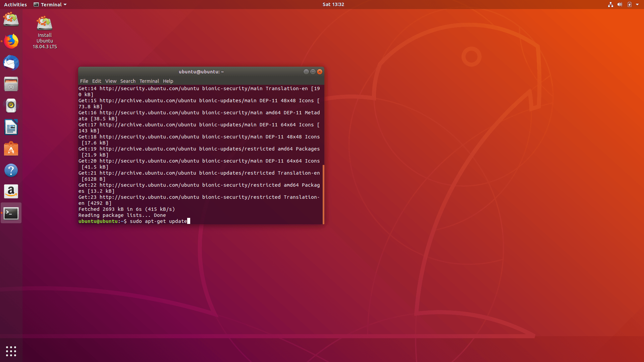644x362 pixels.
Task: Open the terminal Help menu
Action: point(168,81)
